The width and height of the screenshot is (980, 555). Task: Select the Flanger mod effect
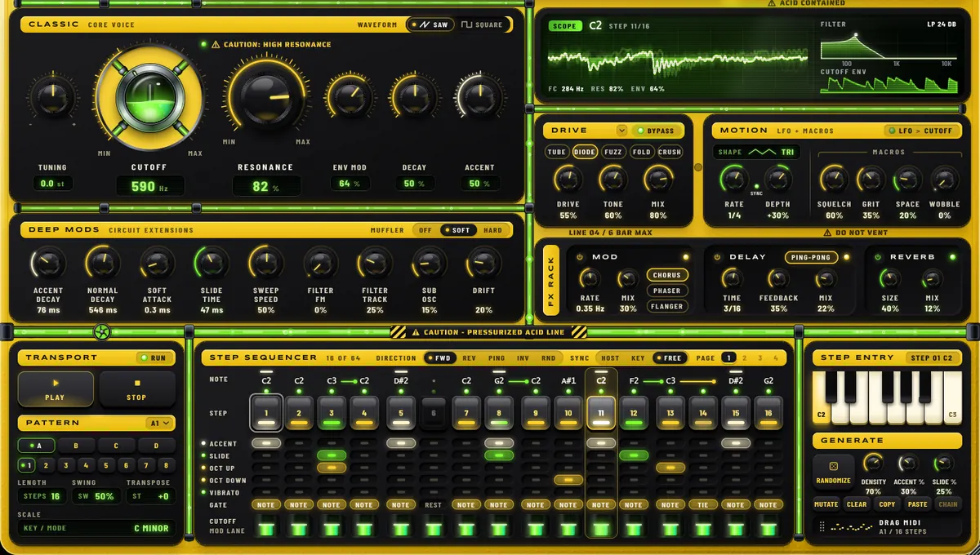coord(666,306)
